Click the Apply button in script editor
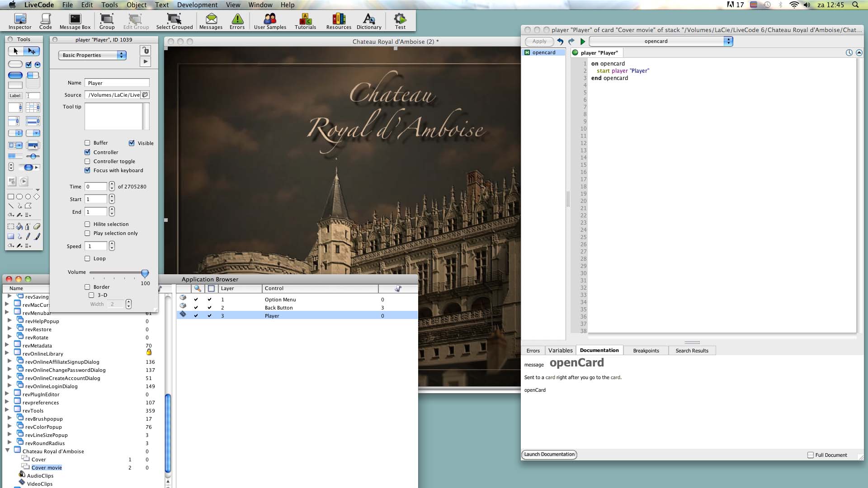The height and width of the screenshot is (488, 868). (x=539, y=41)
